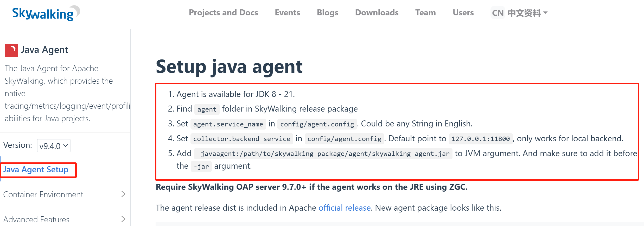Image resolution: width=644 pixels, height=226 pixels.
Task: Open the Advanced Features section
Action: coord(36,219)
